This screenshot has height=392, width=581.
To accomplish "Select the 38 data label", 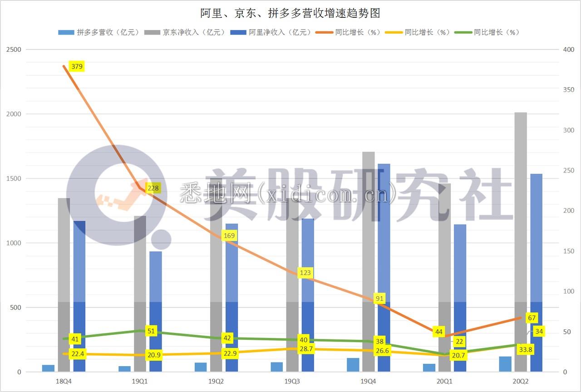I will [x=379, y=341].
